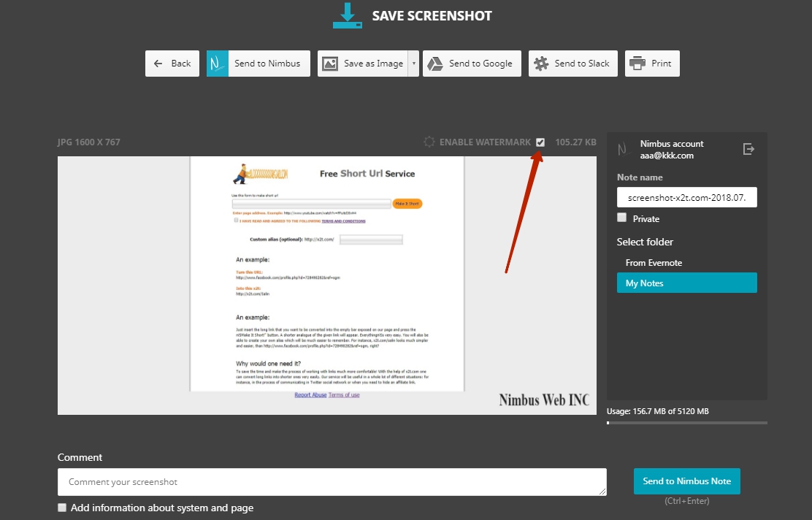This screenshot has height=520, width=812.
Task: Send screenshot to Nimbus
Action: coord(258,64)
